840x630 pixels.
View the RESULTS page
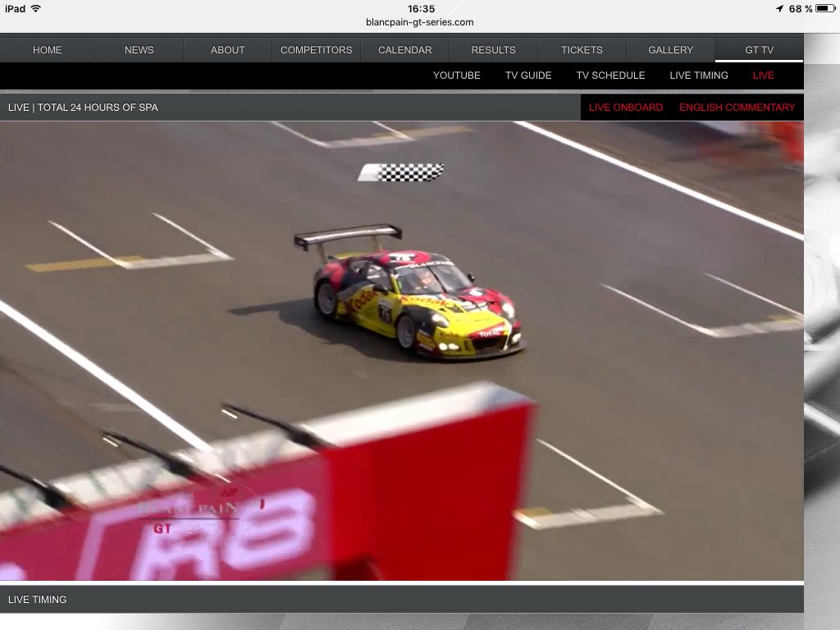tap(493, 50)
